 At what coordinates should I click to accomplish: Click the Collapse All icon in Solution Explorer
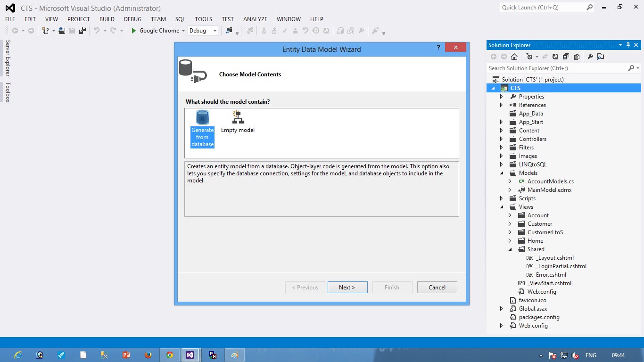click(x=566, y=57)
